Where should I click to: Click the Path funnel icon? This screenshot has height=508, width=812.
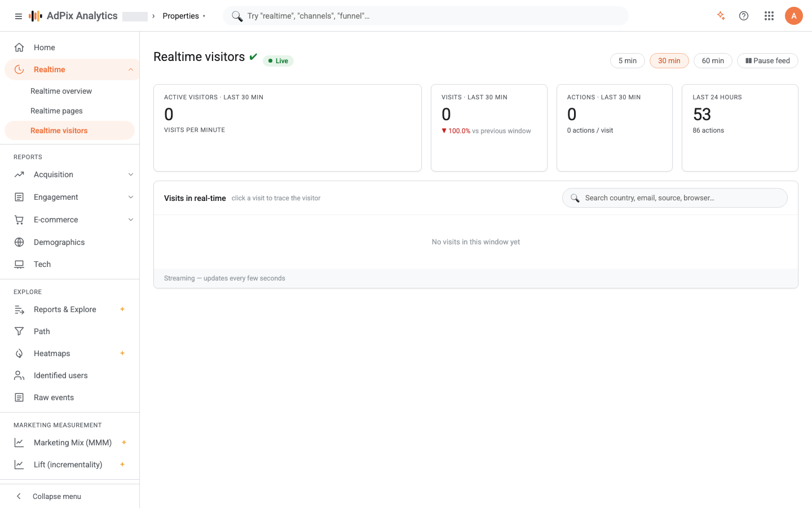(x=19, y=331)
